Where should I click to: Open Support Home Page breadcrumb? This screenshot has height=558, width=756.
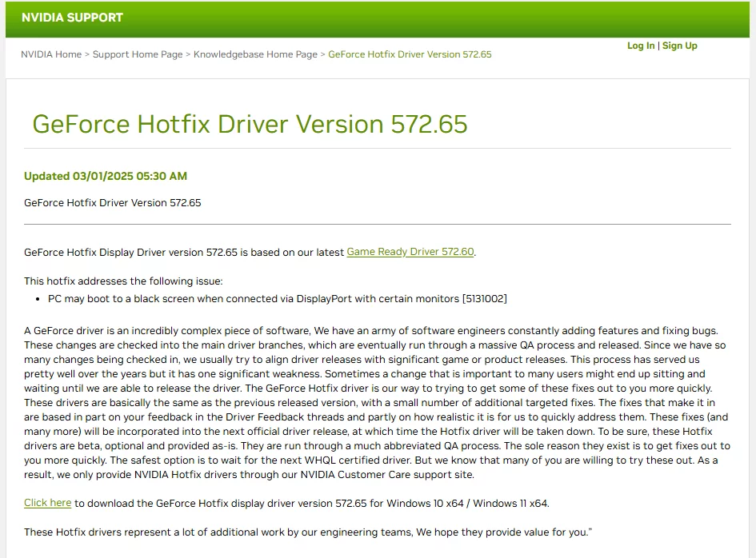click(x=138, y=54)
